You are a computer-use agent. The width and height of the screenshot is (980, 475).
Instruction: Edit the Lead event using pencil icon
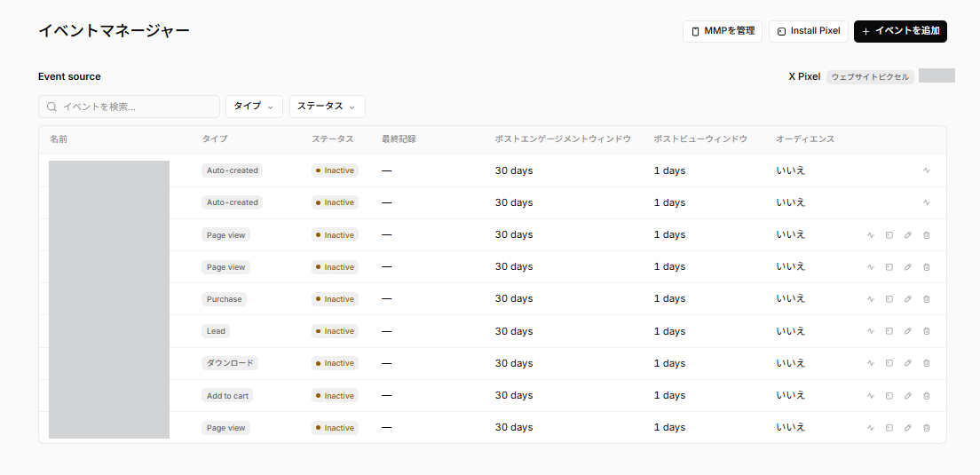907,331
